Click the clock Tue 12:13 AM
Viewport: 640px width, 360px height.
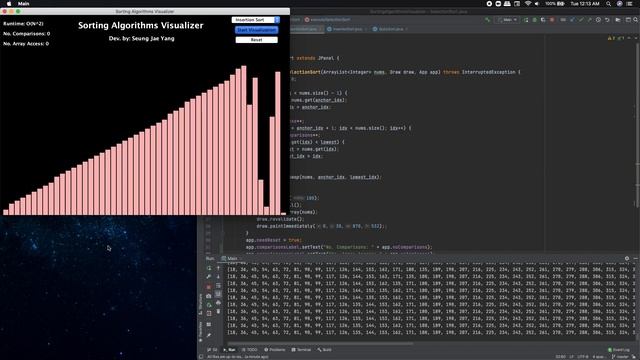pos(585,3)
